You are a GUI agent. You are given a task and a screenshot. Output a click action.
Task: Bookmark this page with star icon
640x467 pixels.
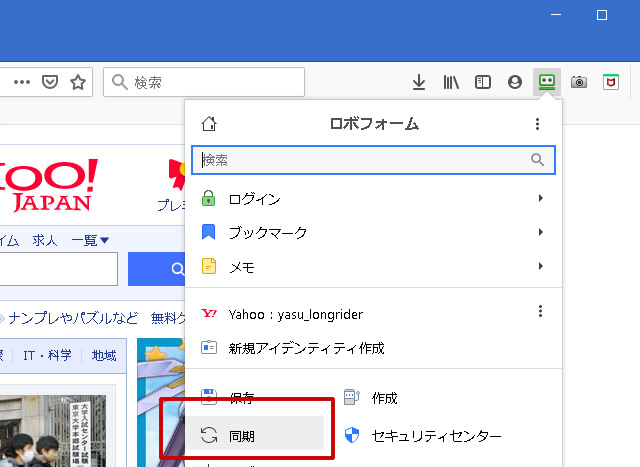coord(78,82)
